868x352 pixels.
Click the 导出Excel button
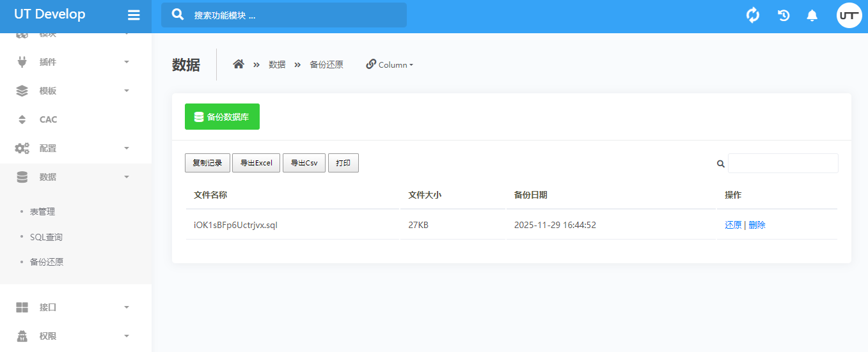(256, 163)
